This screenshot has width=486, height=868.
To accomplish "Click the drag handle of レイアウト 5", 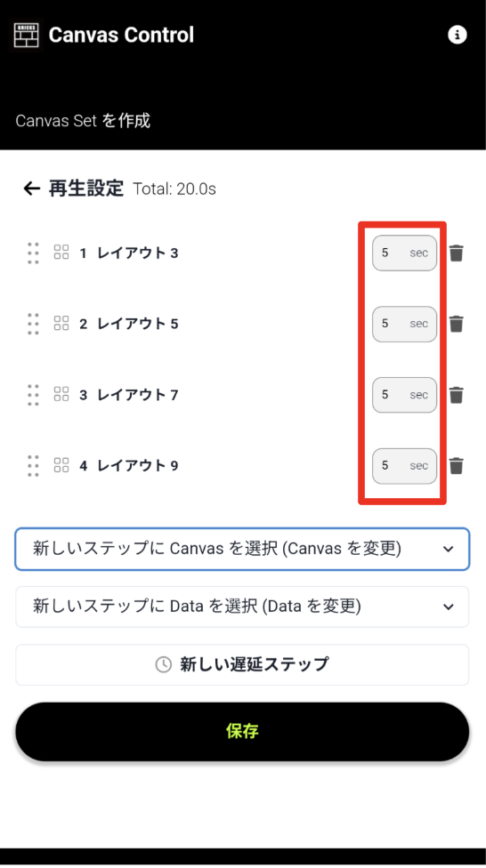I will (x=33, y=324).
